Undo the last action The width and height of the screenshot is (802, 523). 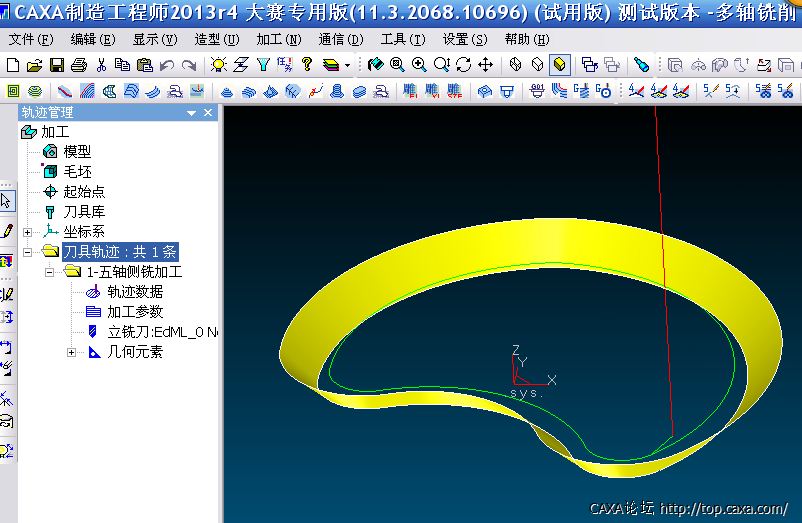coord(167,65)
